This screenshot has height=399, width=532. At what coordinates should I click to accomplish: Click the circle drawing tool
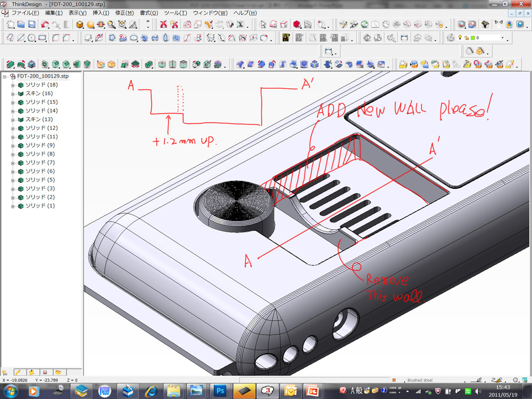(31, 38)
